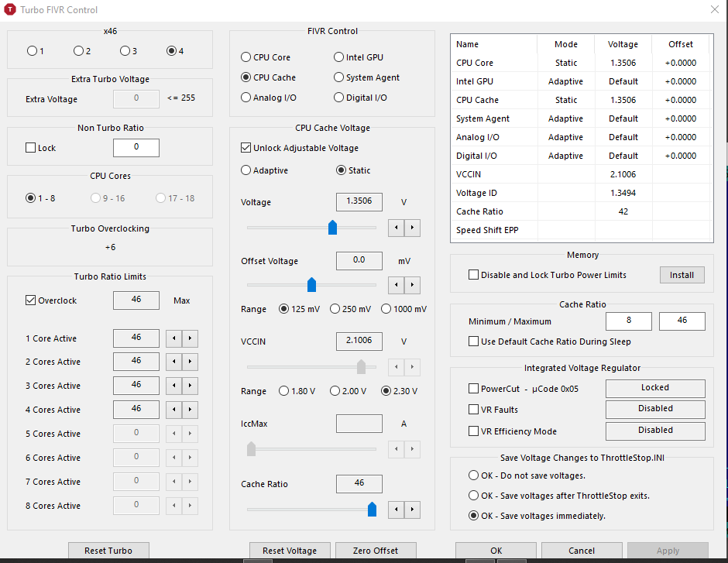
Task: Increase 1 Core Active ratio arrow
Action: [190, 338]
